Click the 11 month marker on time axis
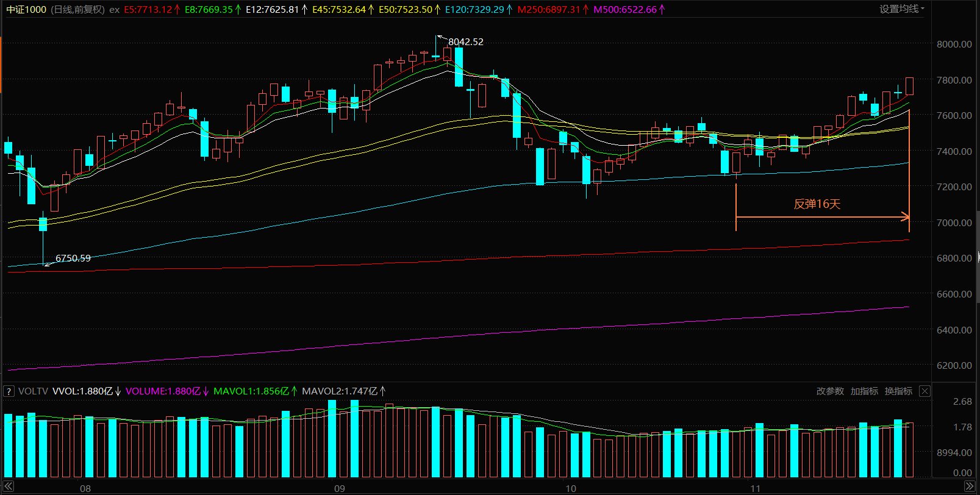This screenshot has width=980, height=495. coord(756,488)
